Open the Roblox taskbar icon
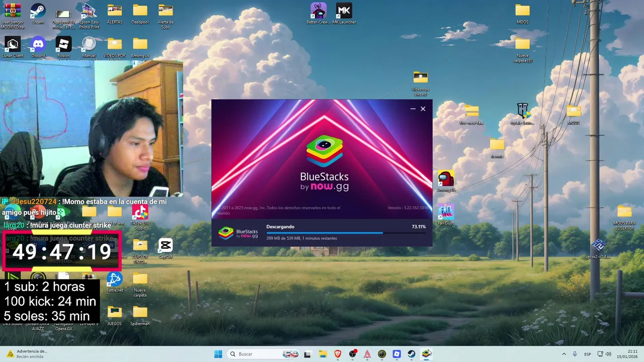The width and height of the screenshot is (644, 362). click(x=396, y=354)
